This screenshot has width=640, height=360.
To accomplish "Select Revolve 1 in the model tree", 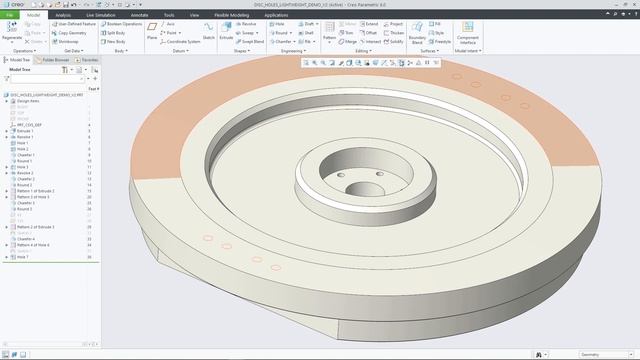I will 22,137.
